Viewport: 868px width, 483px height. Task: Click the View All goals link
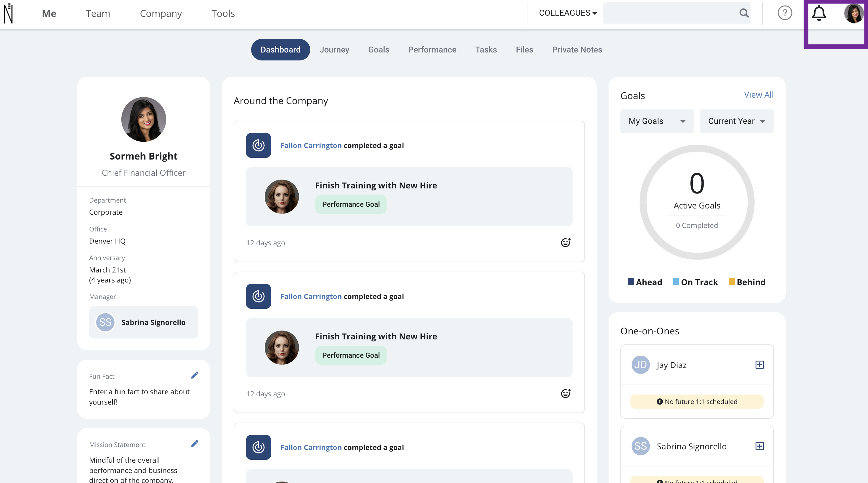759,95
